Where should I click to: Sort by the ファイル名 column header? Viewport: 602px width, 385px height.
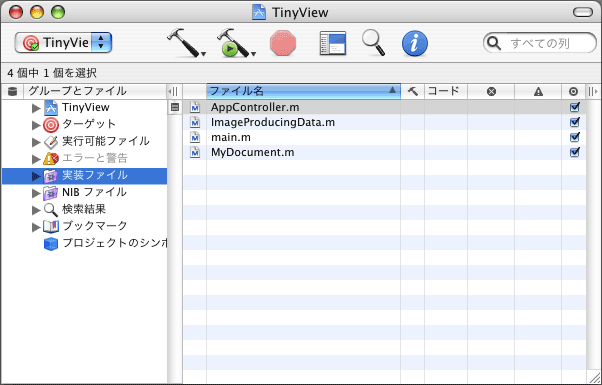tap(303, 91)
